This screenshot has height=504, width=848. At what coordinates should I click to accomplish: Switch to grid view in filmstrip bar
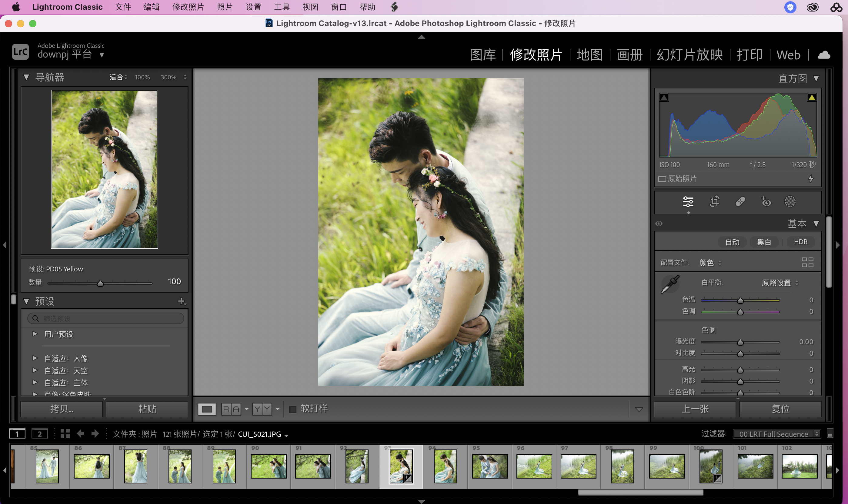[65, 434]
